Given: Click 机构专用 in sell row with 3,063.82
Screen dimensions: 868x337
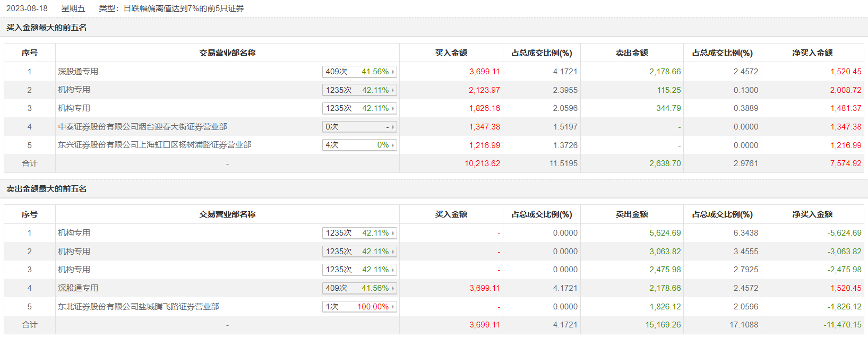Looking at the screenshot, I should click(74, 252).
